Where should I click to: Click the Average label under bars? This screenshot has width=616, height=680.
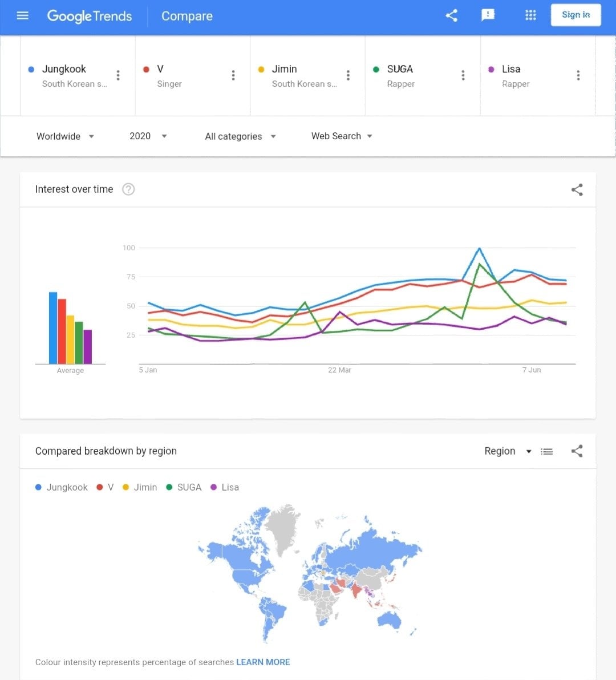click(x=70, y=370)
